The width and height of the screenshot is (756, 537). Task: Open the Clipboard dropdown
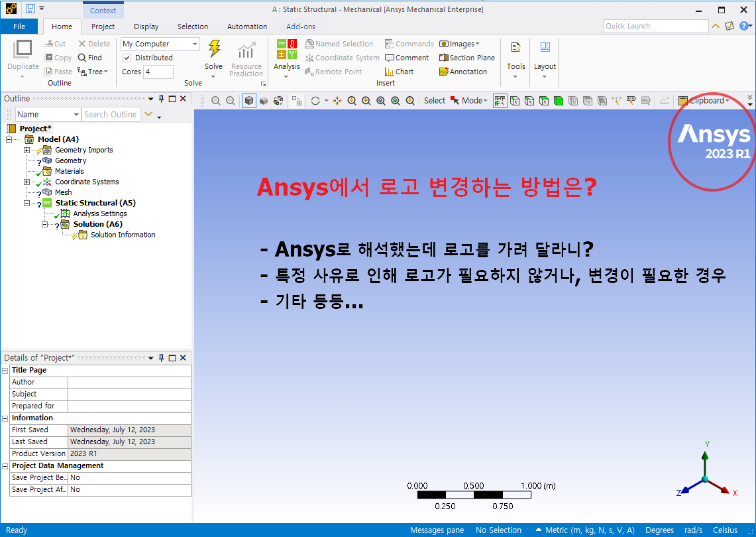(704, 100)
